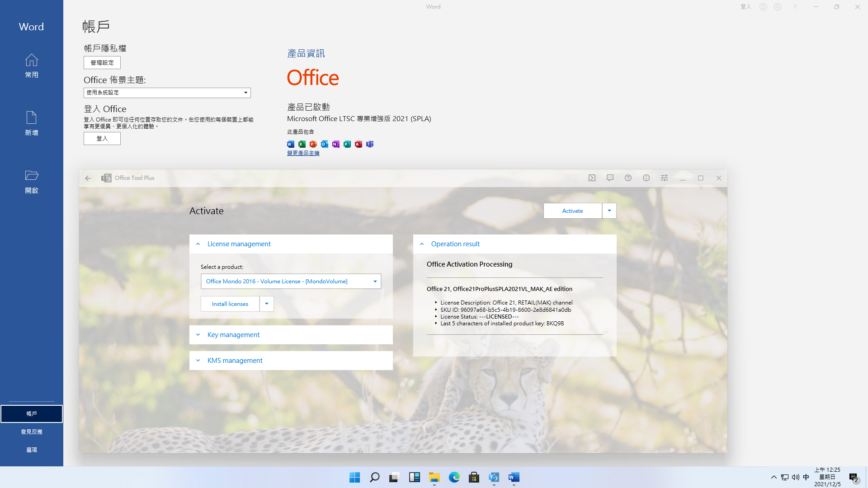Open settings sliders icon in Office Tool Plus
The height and width of the screenshot is (488, 868).
point(665,178)
